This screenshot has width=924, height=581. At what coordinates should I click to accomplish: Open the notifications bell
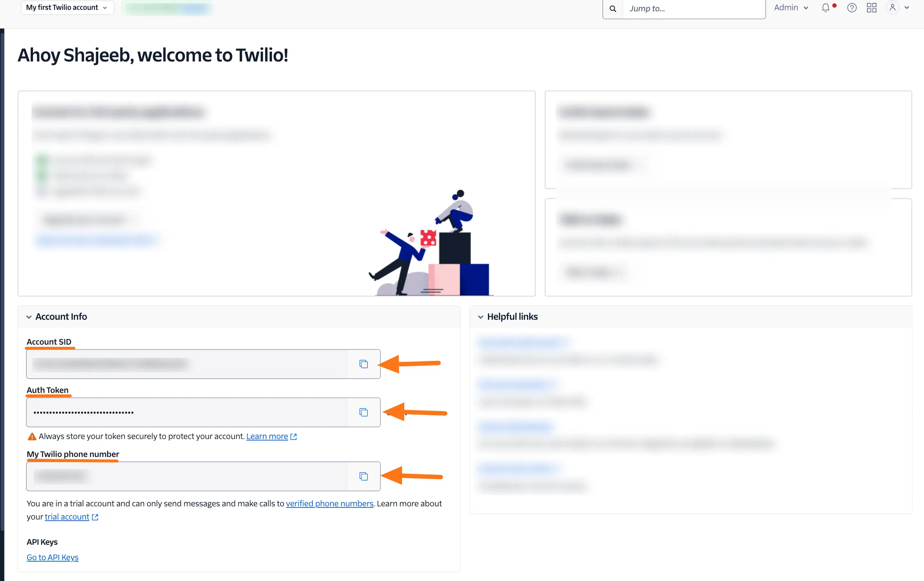(x=825, y=8)
